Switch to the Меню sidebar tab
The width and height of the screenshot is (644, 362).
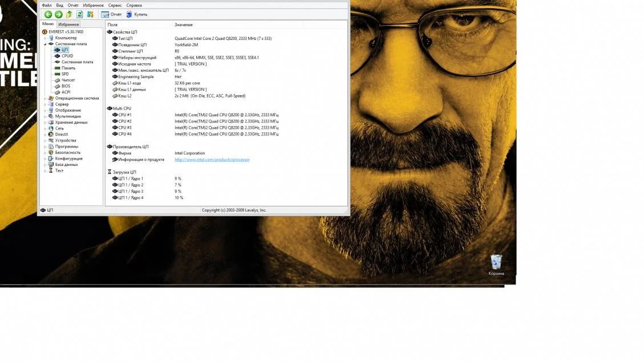(48, 24)
